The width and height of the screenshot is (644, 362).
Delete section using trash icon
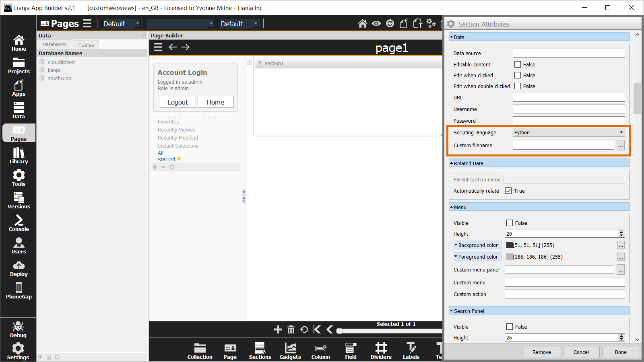click(291, 330)
